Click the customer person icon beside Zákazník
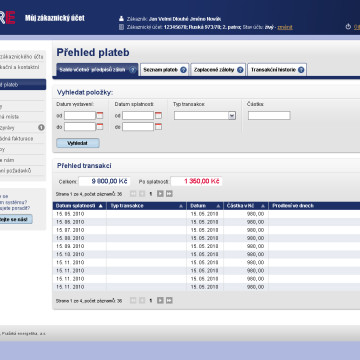Image resolution: width=360 pixels, height=360 pixels. click(x=121, y=19)
